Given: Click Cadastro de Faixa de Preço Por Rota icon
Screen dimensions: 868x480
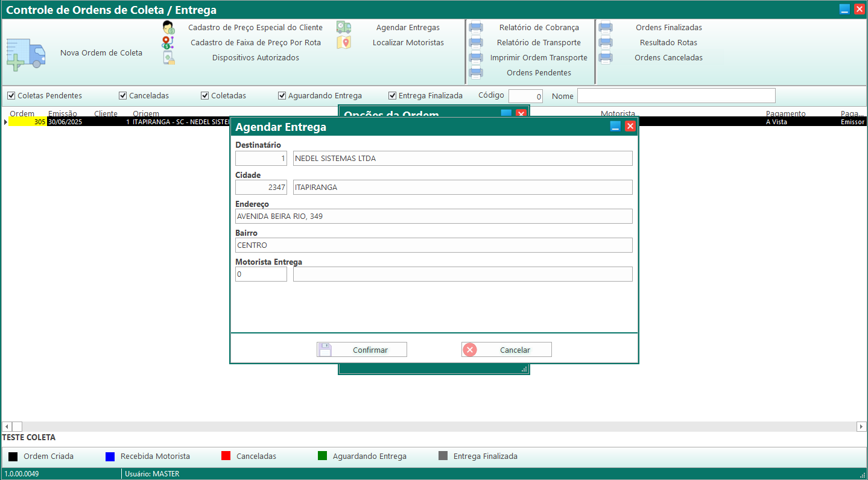Looking at the screenshot, I should (168, 43).
